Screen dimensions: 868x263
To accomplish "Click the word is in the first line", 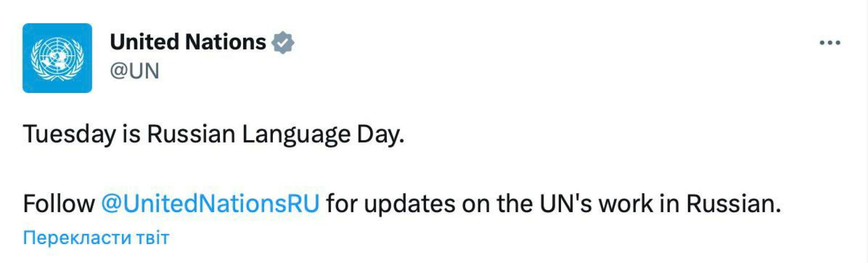I will [x=131, y=134].
